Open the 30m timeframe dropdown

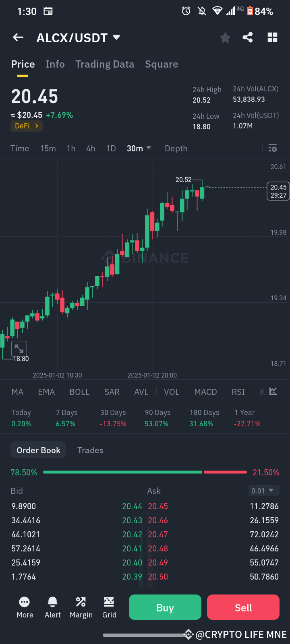pyautogui.click(x=139, y=148)
